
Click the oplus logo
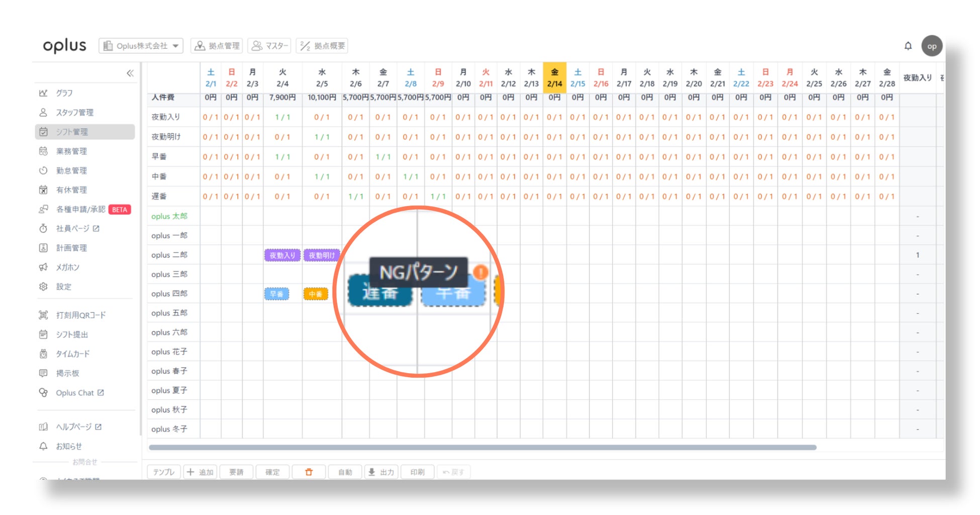[64, 46]
